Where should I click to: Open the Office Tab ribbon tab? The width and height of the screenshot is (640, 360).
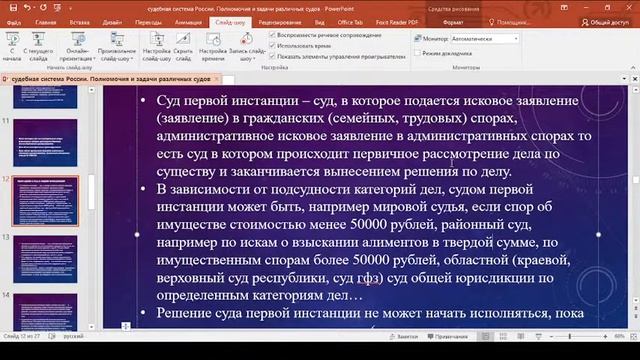tap(350, 22)
